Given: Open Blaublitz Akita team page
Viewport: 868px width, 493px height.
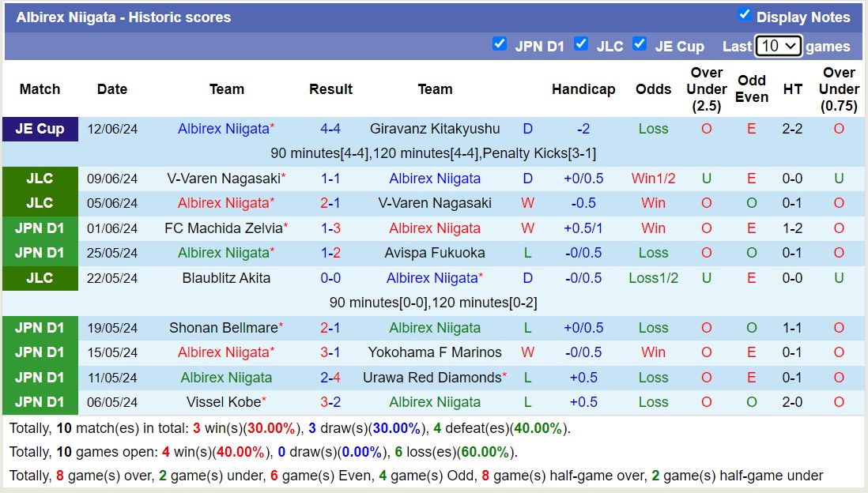Looking at the screenshot, I should point(226,278).
